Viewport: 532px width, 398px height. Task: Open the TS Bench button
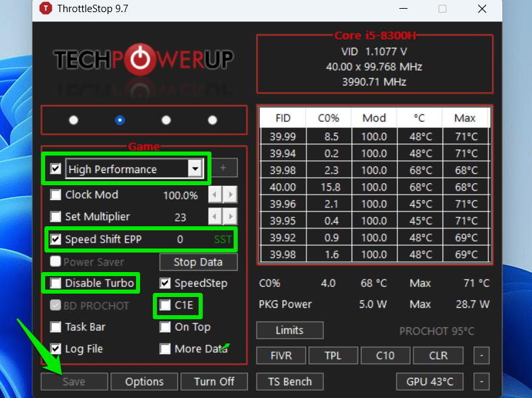click(x=290, y=382)
